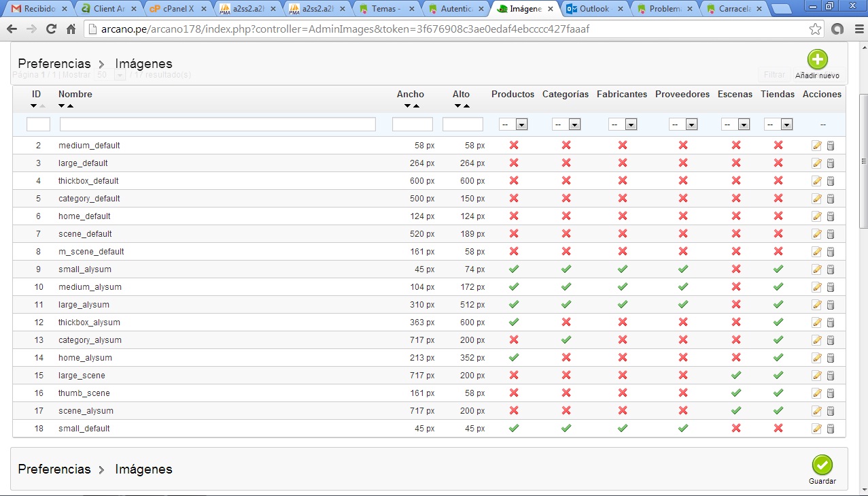This screenshot has width=868, height=496.
Task: Delete the medium_alysum image type
Action: click(x=831, y=287)
